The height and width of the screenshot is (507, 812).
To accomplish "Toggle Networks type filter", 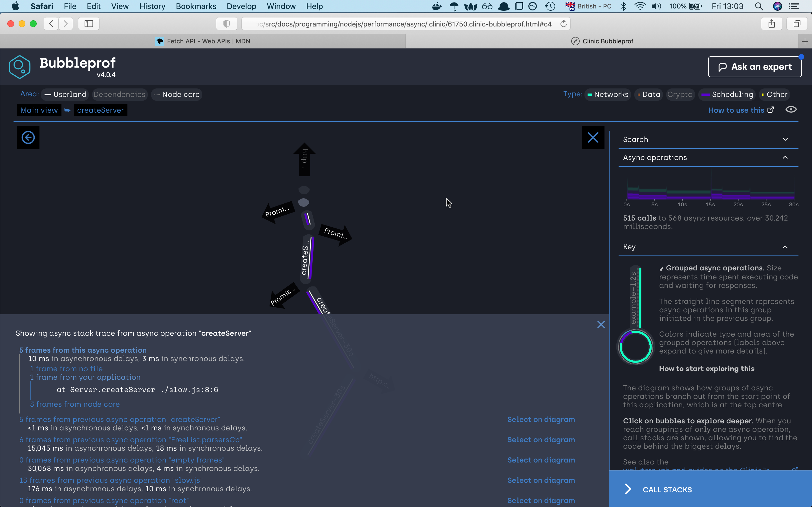I will pos(608,95).
